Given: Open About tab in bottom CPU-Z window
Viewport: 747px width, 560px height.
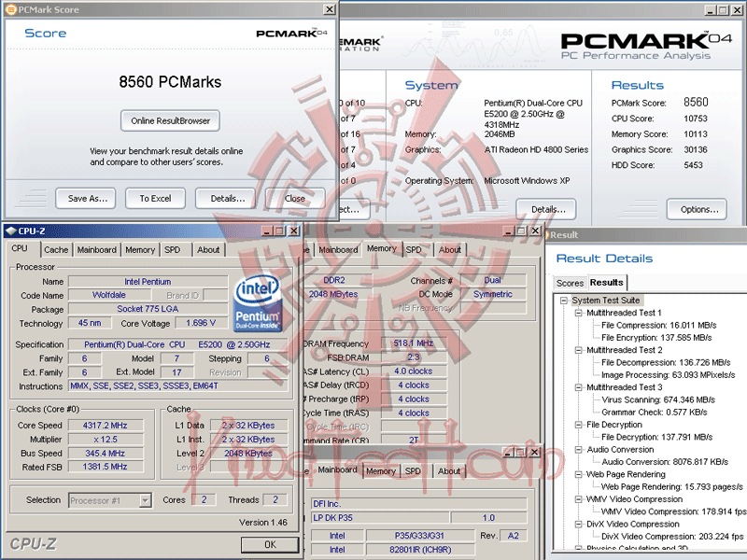Looking at the screenshot, I should point(449,471).
